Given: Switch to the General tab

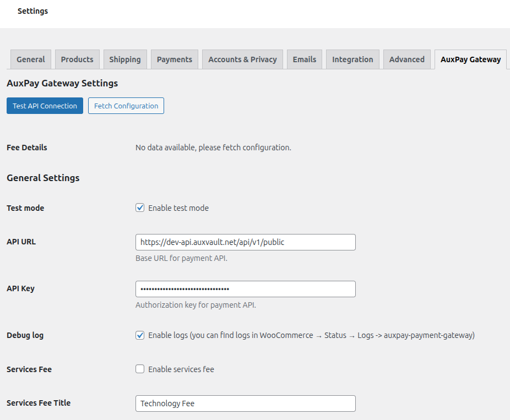Looking at the screenshot, I should coord(30,59).
